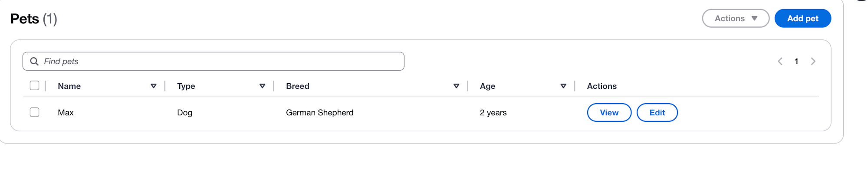Screen dimensions: 868x192
Task: Sort by Type column arrow
Action: pos(263,86)
